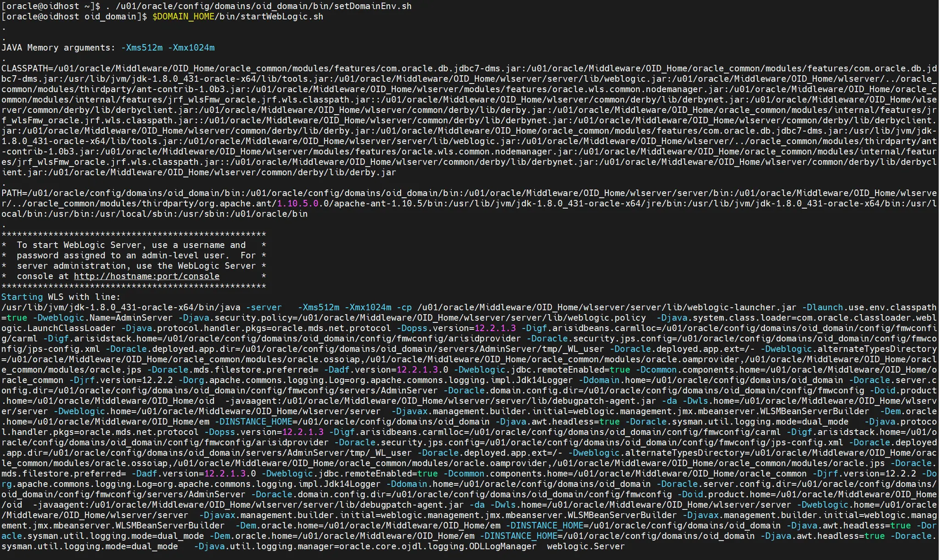This screenshot has width=940, height=560.
Task: Click the cyan word Starting before WLS
Action: pyautogui.click(x=22, y=297)
